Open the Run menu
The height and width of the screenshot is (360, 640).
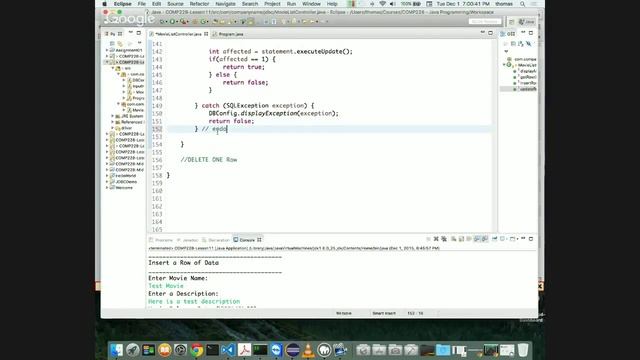click(291, 4)
